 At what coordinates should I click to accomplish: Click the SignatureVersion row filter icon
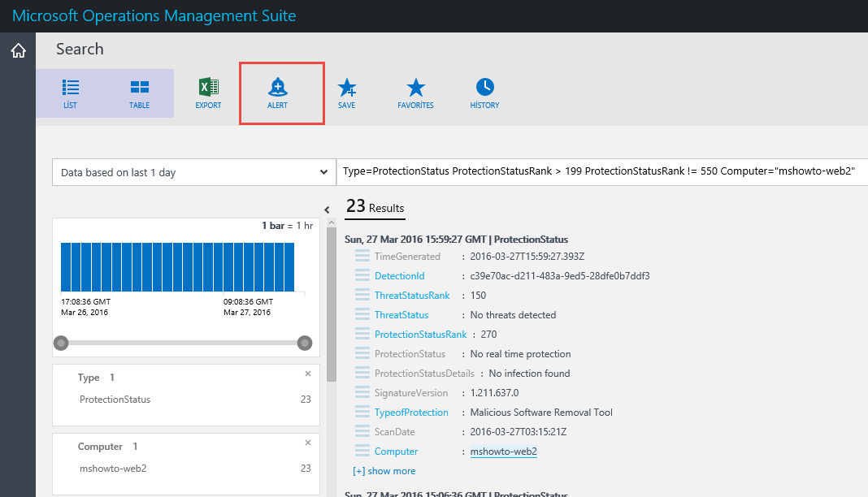coord(362,392)
